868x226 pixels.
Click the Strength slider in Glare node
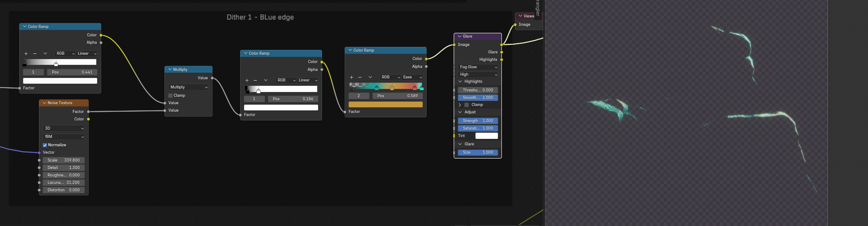[x=478, y=121]
